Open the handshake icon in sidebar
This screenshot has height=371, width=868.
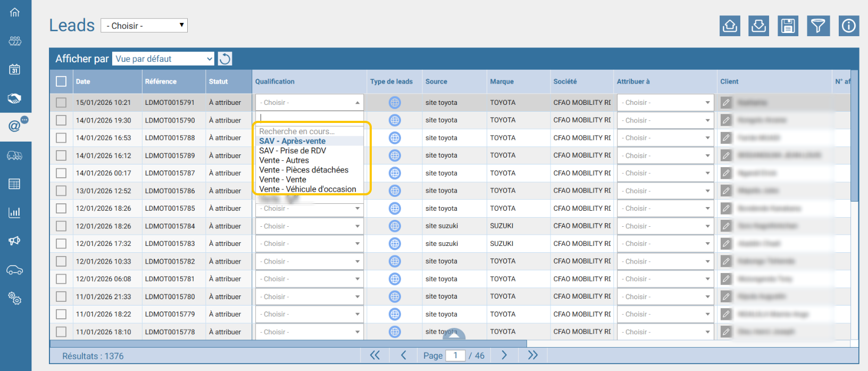pyautogui.click(x=15, y=98)
